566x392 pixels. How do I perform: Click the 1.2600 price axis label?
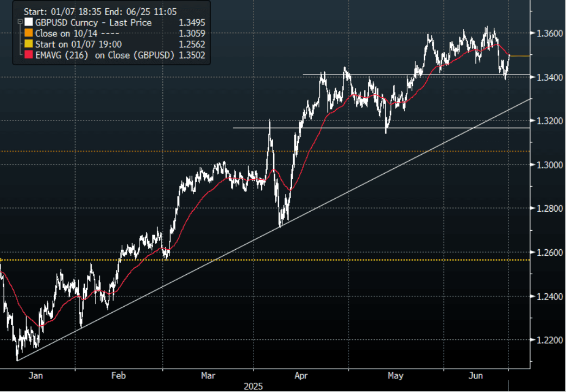pyautogui.click(x=550, y=252)
